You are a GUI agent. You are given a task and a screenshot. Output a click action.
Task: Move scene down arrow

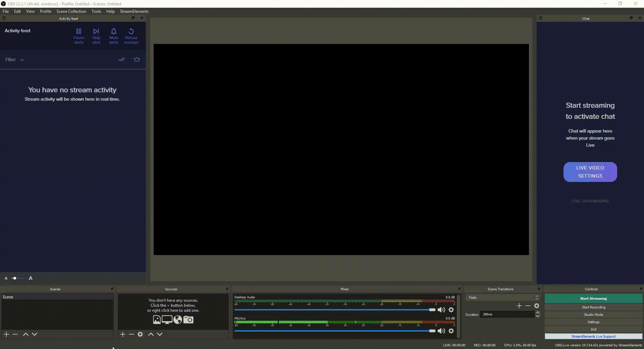pyautogui.click(x=35, y=334)
